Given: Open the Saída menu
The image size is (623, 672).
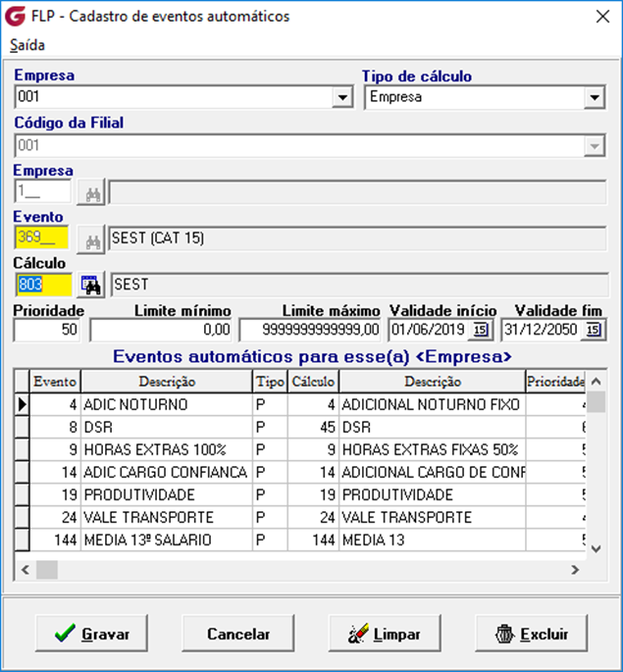Looking at the screenshot, I should [27, 45].
